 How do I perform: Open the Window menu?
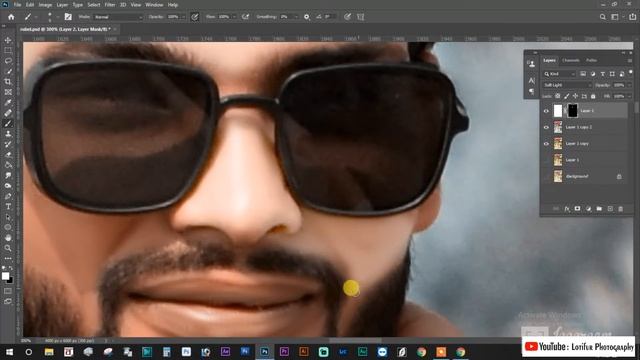(x=154, y=5)
